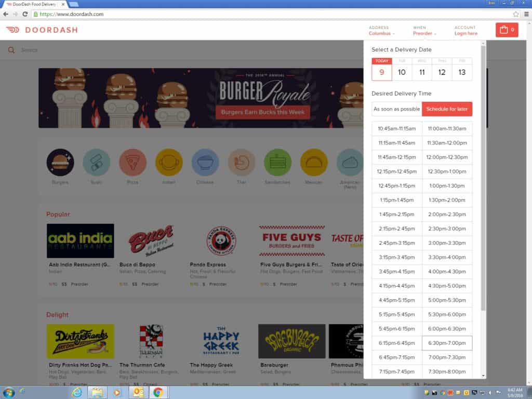
Task: Expand the Columbus address dropdown
Action: (x=382, y=33)
